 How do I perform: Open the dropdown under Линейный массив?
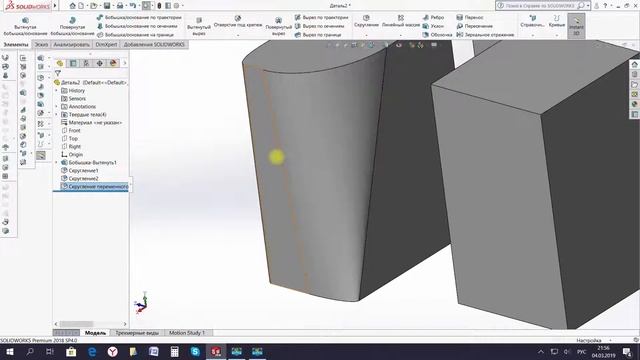pyautogui.click(x=401, y=35)
